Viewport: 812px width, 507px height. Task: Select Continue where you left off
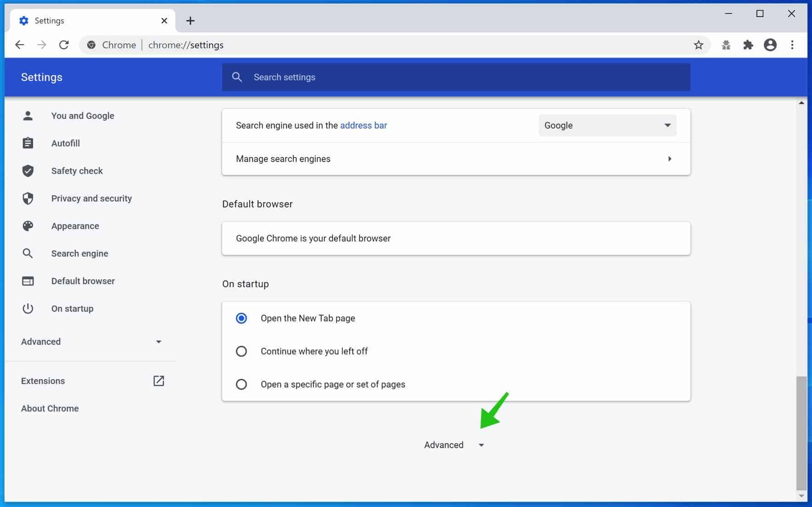coord(241,351)
